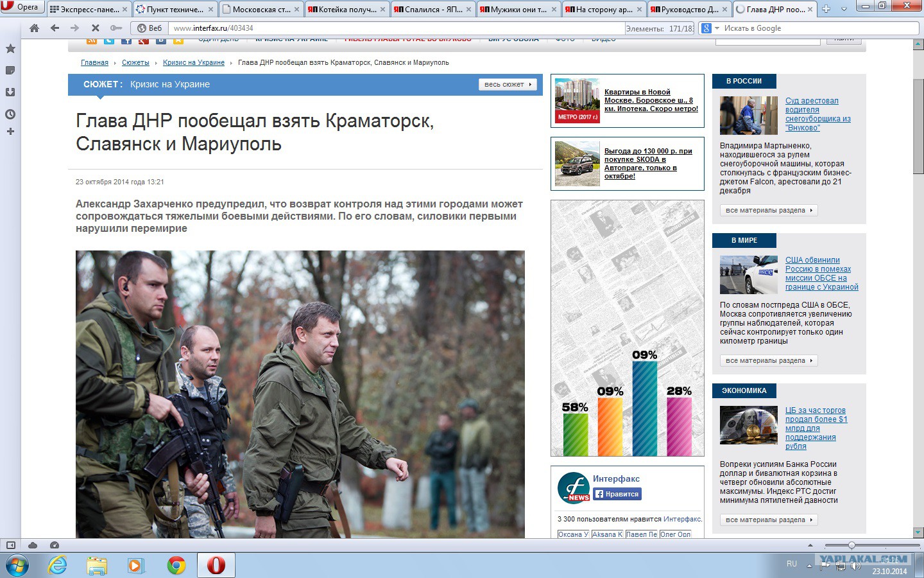Open the history clock panel in sidebar
This screenshot has height=578, width=924.
point(10,114)
